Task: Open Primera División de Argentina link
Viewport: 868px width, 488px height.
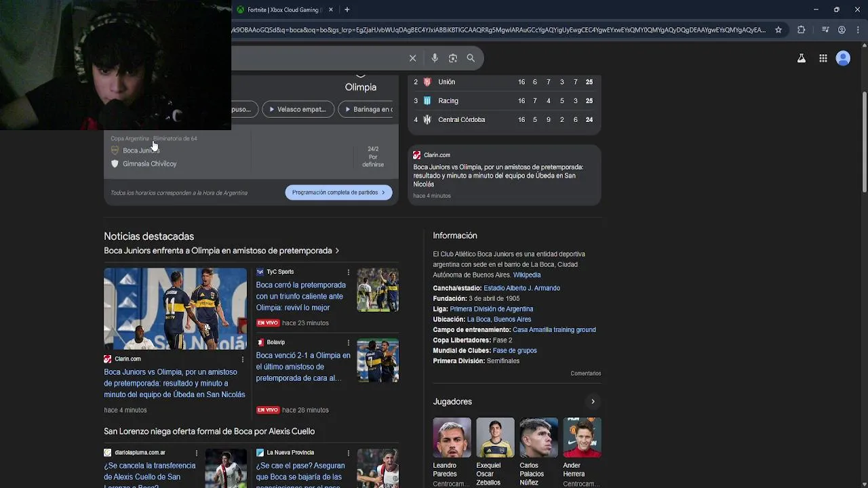Action: pos(492,309)
